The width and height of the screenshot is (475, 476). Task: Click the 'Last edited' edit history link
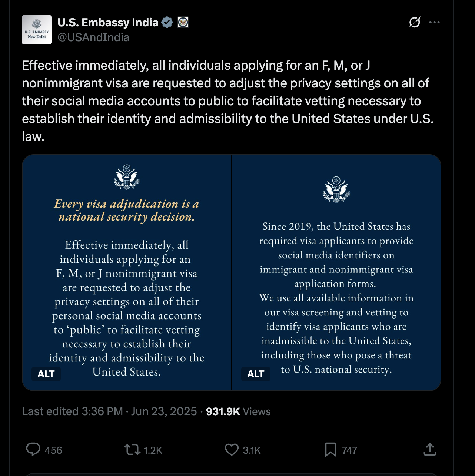pos(72,411)
